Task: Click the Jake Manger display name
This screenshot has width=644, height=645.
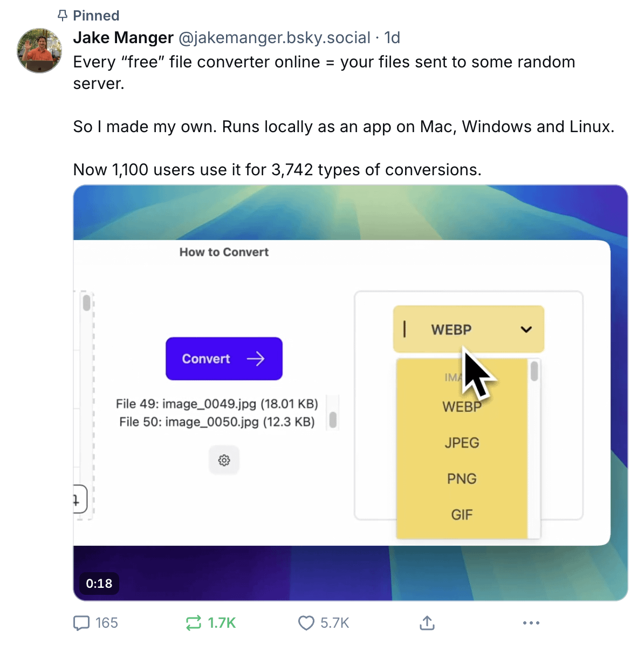Action: point(123,37)
